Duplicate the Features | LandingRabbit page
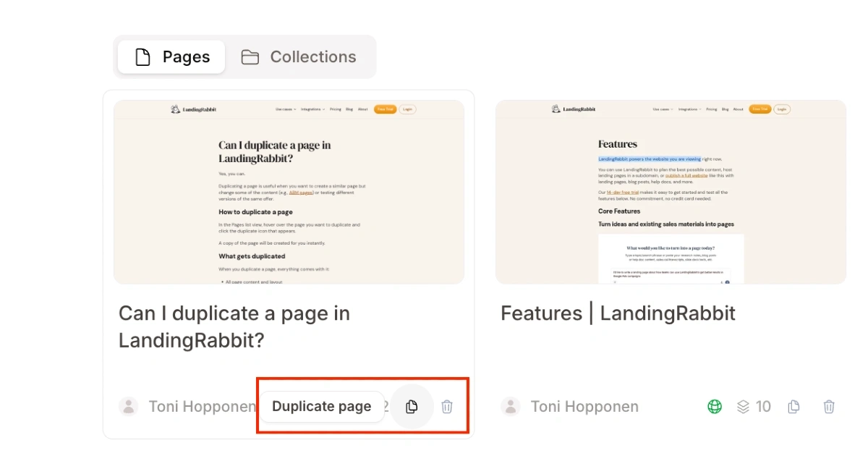The image size is (868, 456). [x=793, y=407]
